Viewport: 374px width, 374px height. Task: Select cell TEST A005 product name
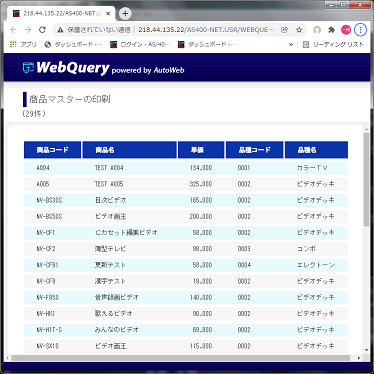[x=109, y=184]
